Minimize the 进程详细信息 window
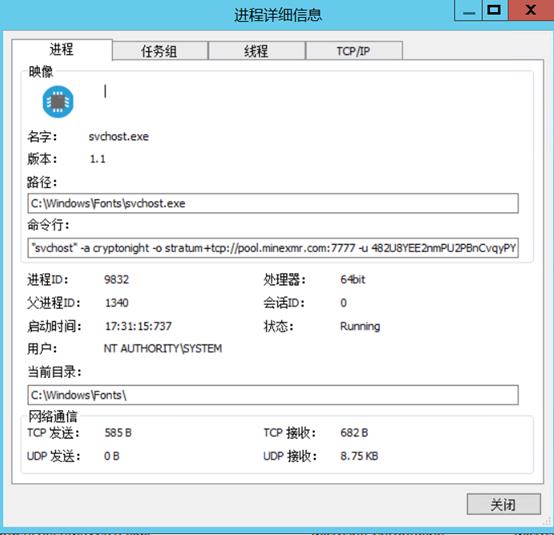Image resolution: width=554 pixels, height=535 pixels. click(x=468, y=10)
